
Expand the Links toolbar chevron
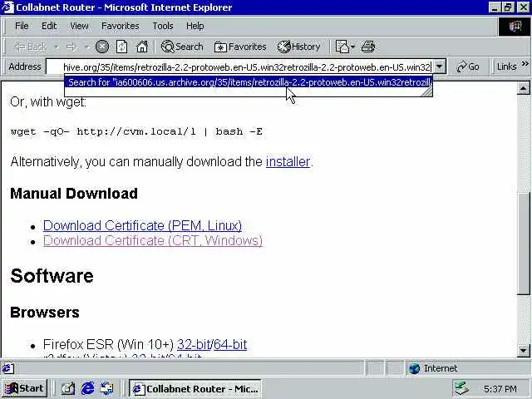pyautogui.click(x=525, y=64)
